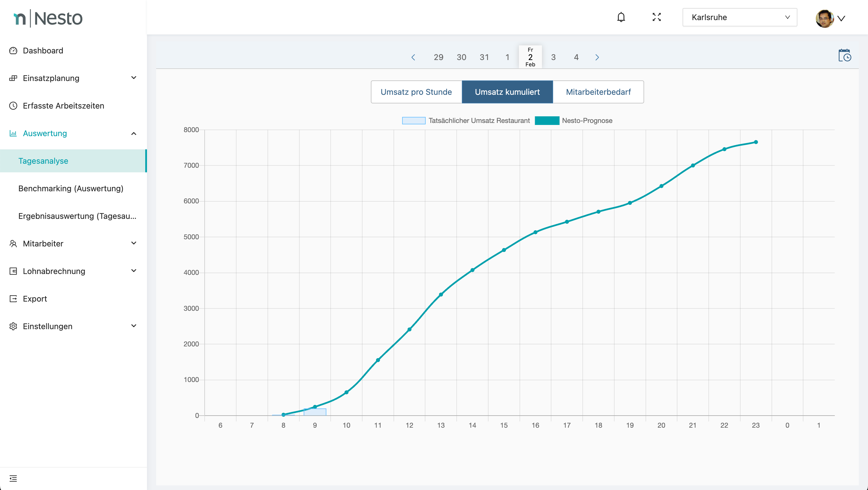Open the Karlsruhe location dropdown

pyautogui.click(x=740, y=18)
